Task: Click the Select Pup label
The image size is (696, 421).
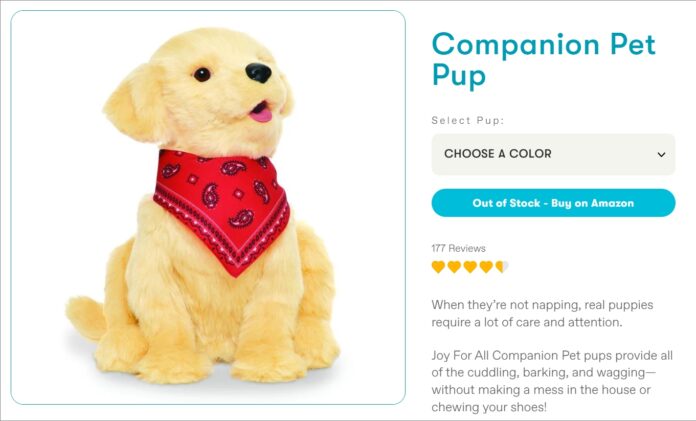Action: (x=468, y=120)
